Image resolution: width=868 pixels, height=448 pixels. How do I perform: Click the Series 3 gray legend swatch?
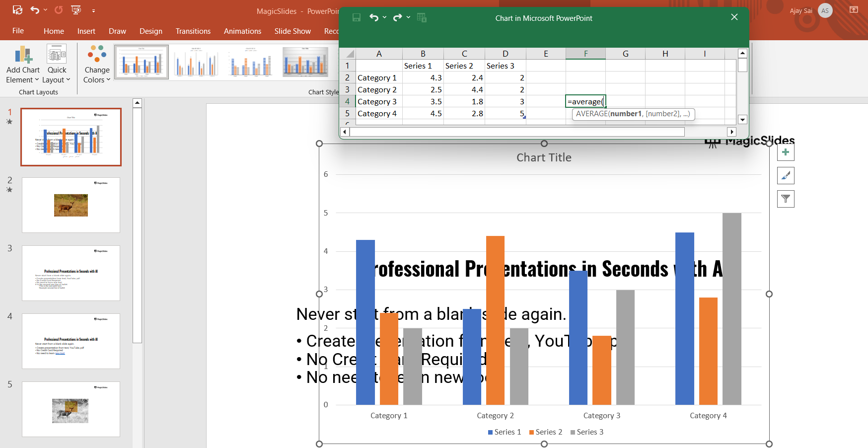(573, 432)
